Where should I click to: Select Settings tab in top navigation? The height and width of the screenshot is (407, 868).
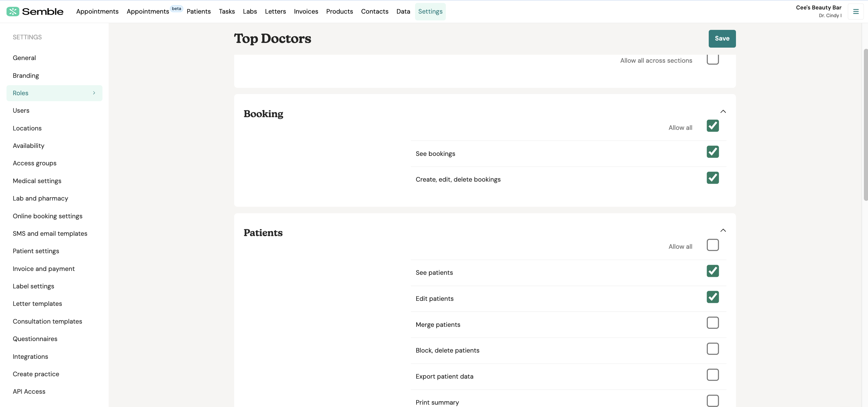pyautogui.click(x=430, y=12)
